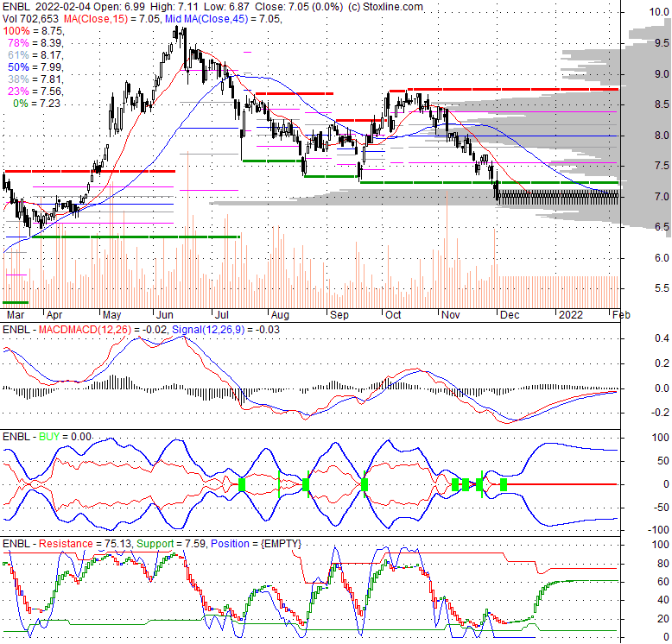
Task: Click the 'Nov' month label on axis
Action: (450, 315)
